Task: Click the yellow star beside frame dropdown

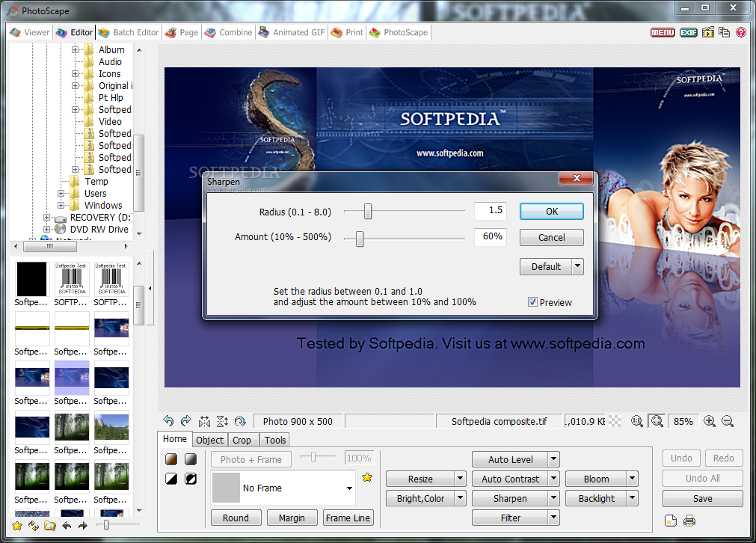Action: click(x=367, y=477)
